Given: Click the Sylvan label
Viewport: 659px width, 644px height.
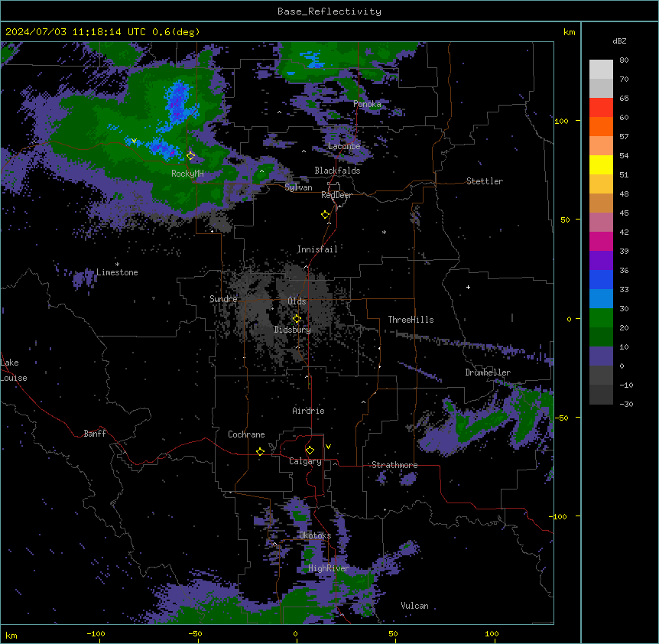Looking at the screenshot, I should click(x=298, y=187).
